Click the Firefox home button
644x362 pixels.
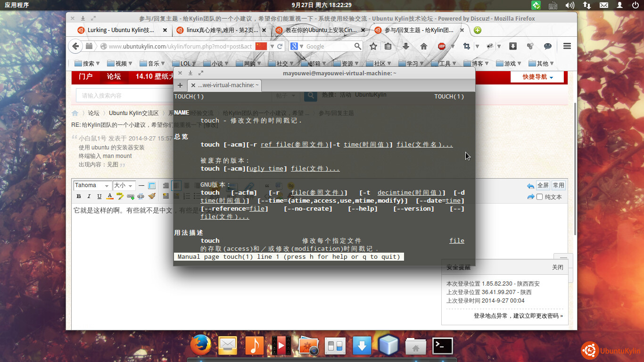click(x=423, y=46)
